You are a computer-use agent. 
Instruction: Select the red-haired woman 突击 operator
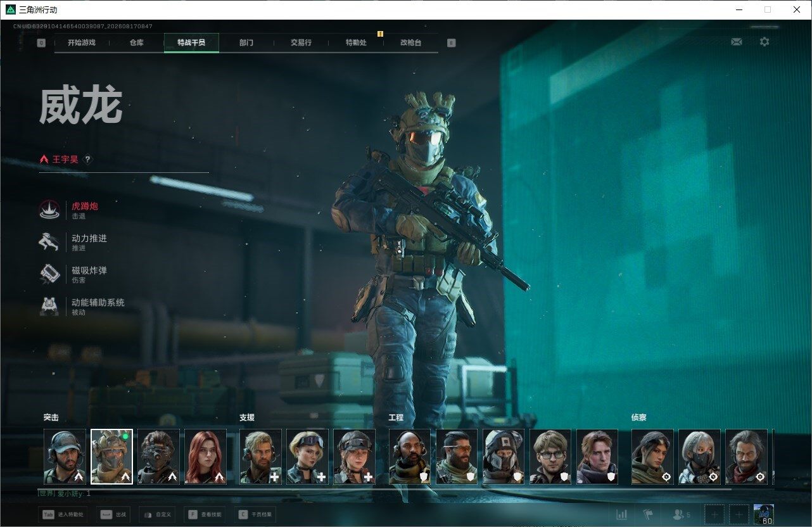pos(205,457)
